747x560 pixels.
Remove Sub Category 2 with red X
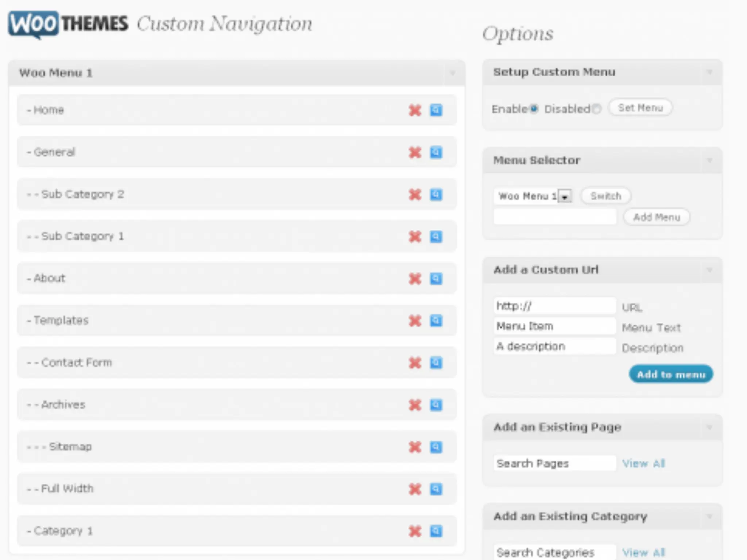pyautogui.click(x=415, y=194)
